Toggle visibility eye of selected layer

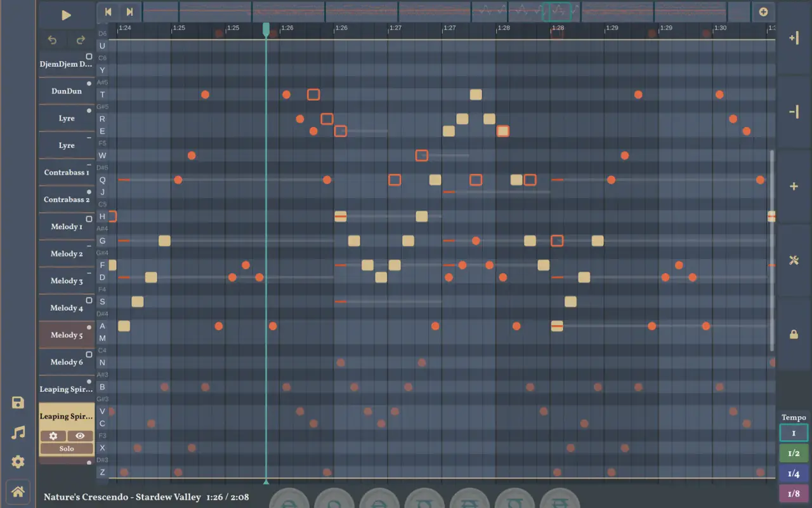80,436
